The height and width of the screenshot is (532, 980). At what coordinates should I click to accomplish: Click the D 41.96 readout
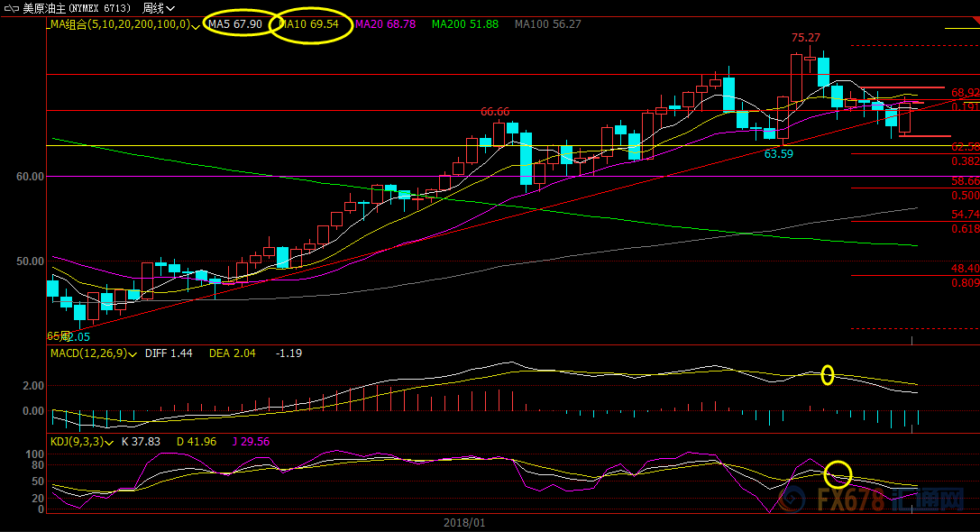tap(197, 441)
